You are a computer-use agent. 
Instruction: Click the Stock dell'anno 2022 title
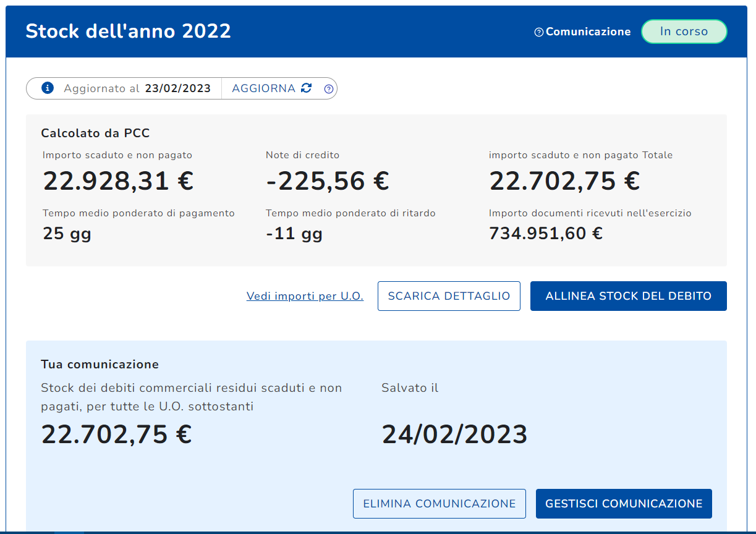coord(128,31)
